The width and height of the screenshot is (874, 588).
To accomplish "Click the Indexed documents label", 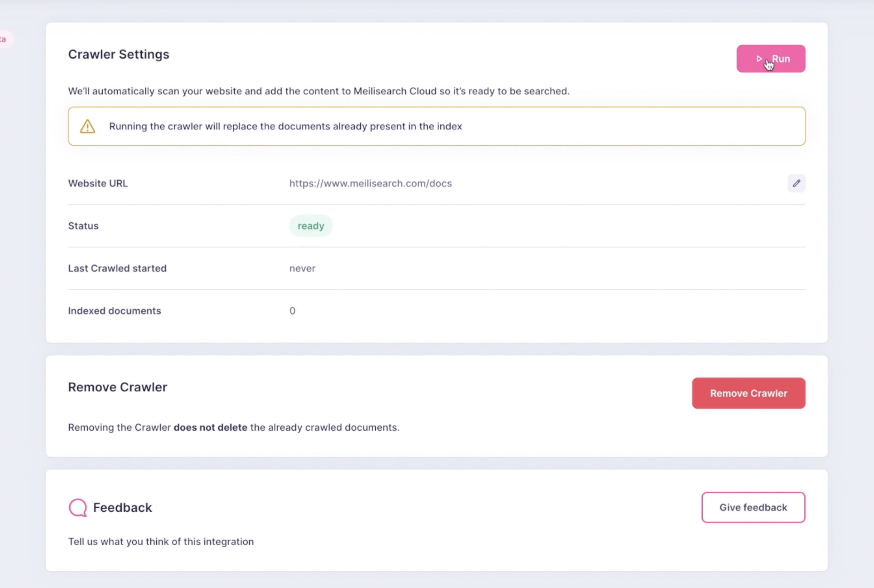I will [x=115, y=311].
